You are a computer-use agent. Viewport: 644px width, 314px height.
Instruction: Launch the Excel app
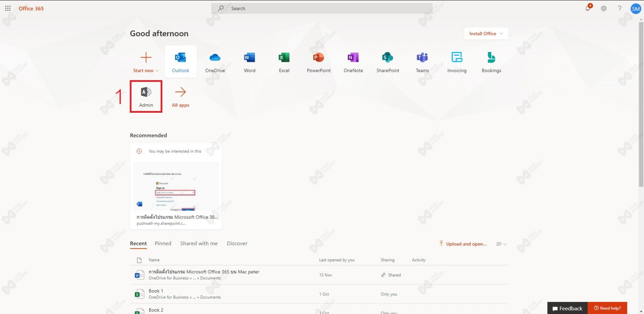(x=284, y=62)
